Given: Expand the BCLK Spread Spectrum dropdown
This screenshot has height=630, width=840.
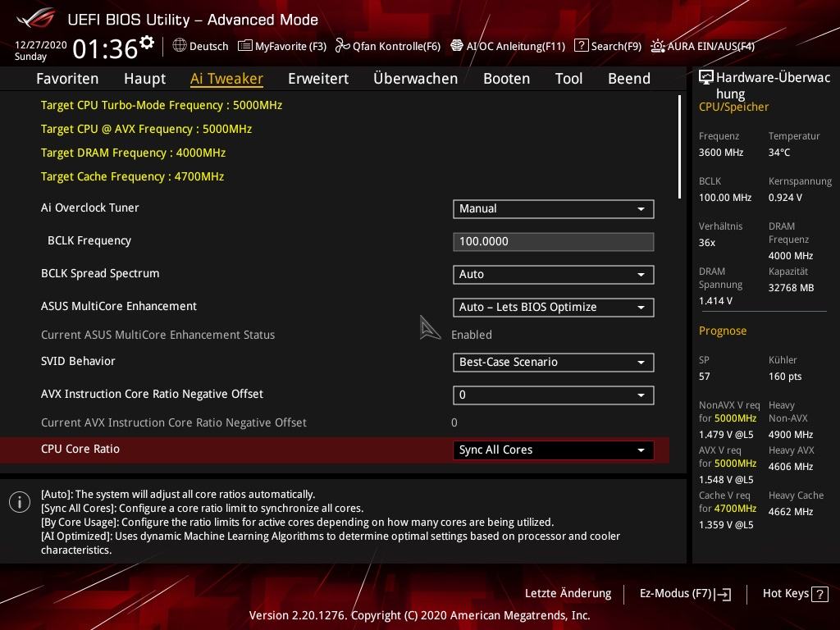Looking at the screenshot, I should point(554,274).
